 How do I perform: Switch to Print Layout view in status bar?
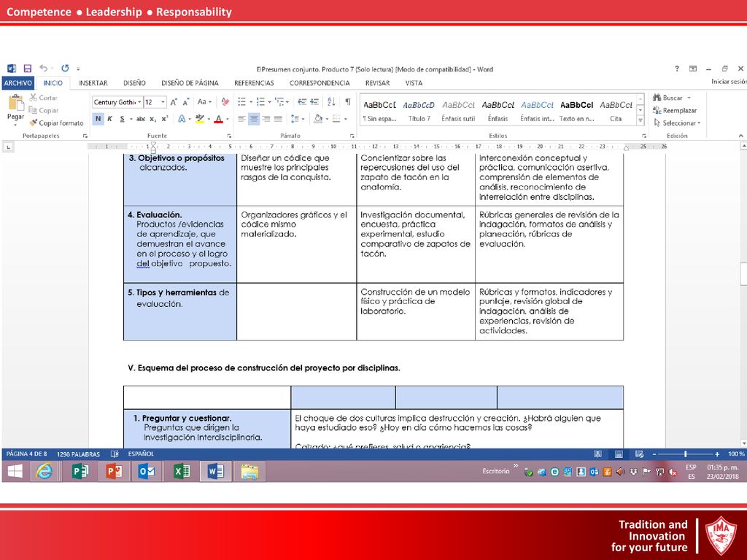(619, 454)
